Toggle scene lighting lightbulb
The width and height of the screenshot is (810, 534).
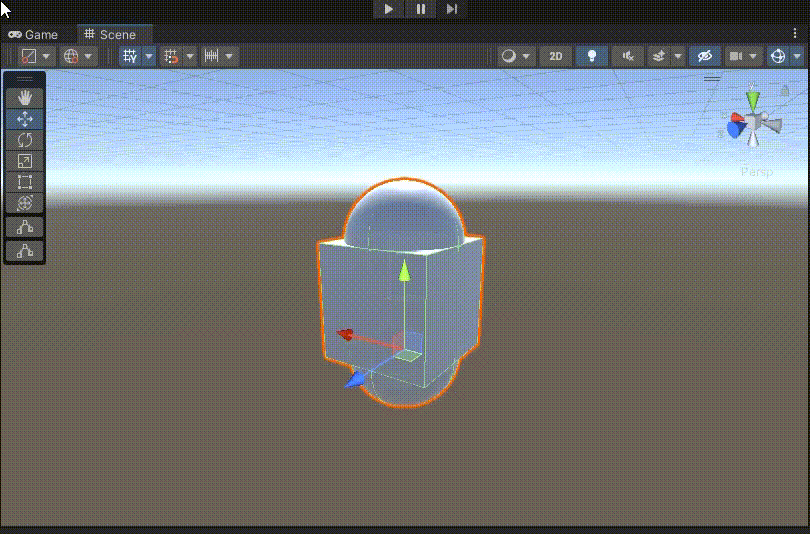click(592, 56)
